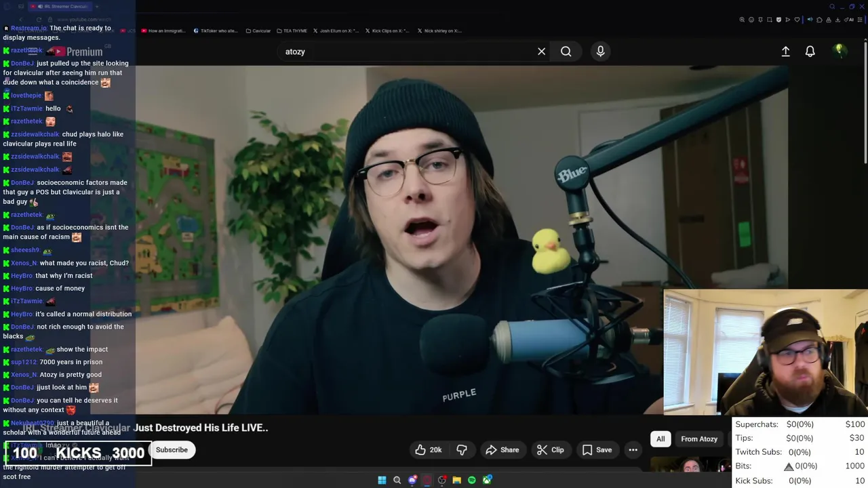This screenshot has width=868, height=488.
Task: Click the 'Bits:' goal row
Action: pos(800,466)
